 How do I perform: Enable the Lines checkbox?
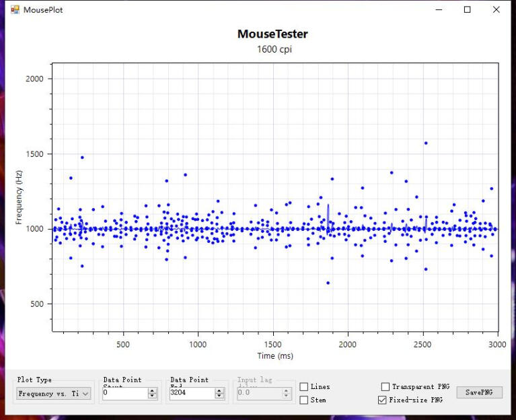[304, 387]
